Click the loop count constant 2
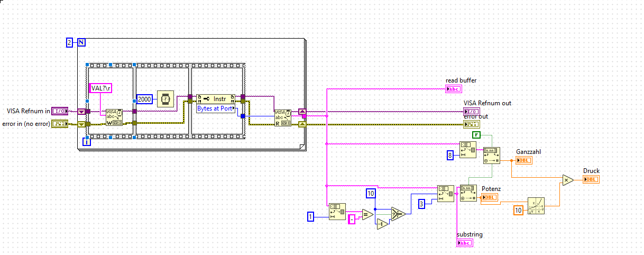Viewport: 644px width, 255px height. coord(69,42)
